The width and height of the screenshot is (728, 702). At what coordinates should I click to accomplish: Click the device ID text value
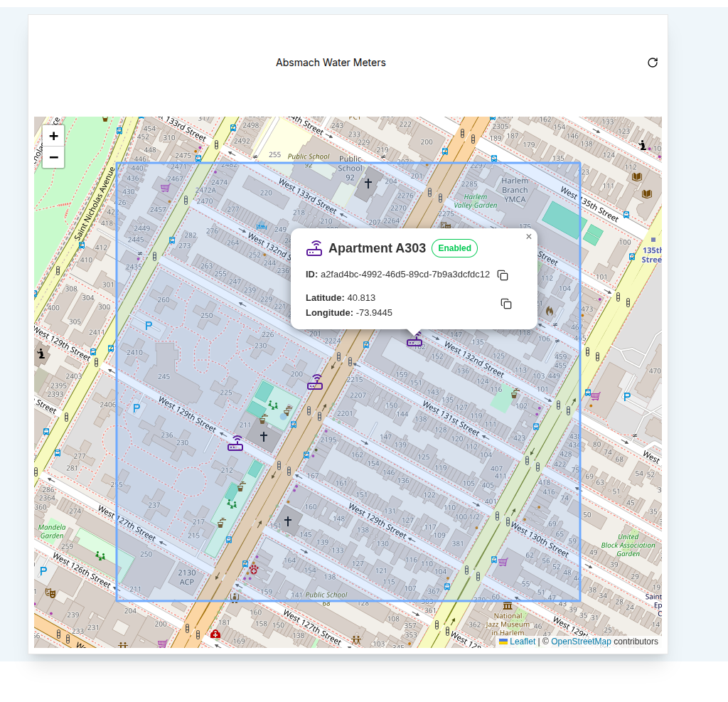pos(405,275)
